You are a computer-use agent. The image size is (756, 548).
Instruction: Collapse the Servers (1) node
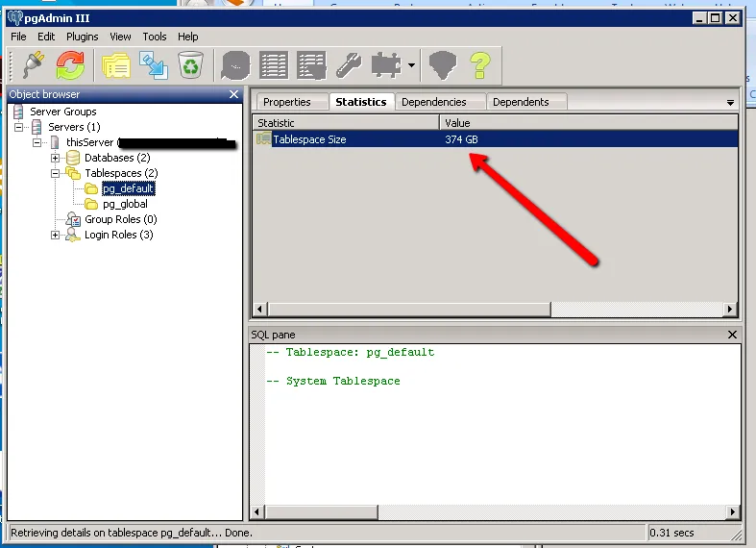pyautogui.click(x=18, y=127)
